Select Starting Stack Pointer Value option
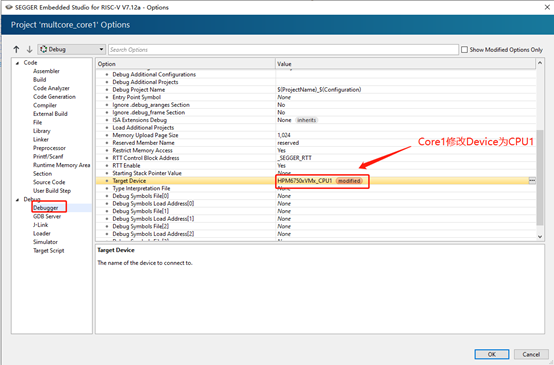 [x=147, y=173]
